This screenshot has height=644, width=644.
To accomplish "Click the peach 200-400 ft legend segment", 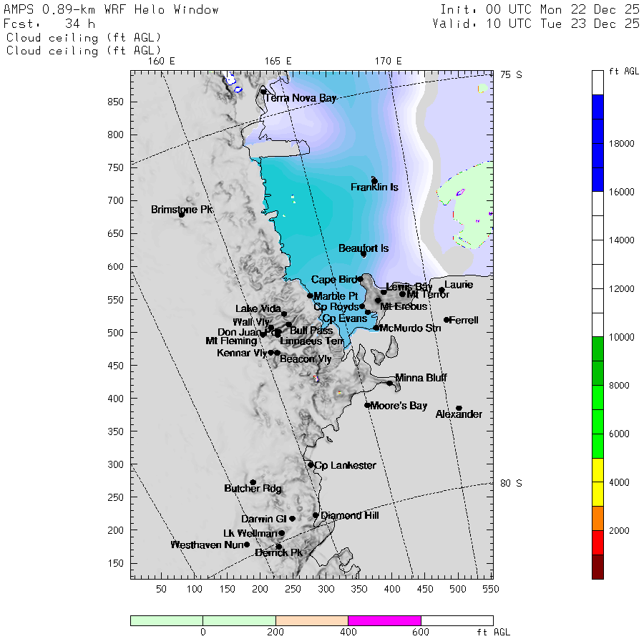I will [x=312, y=620].
